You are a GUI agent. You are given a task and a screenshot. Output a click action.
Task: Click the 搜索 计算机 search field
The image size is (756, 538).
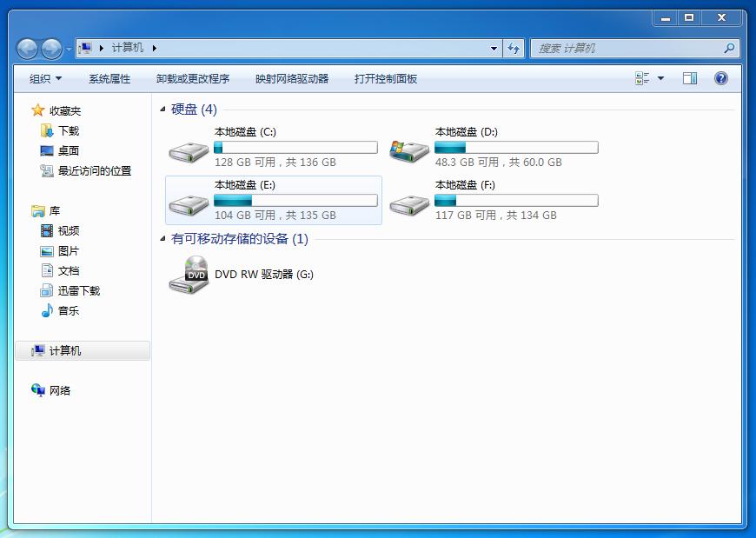point(635,48)
